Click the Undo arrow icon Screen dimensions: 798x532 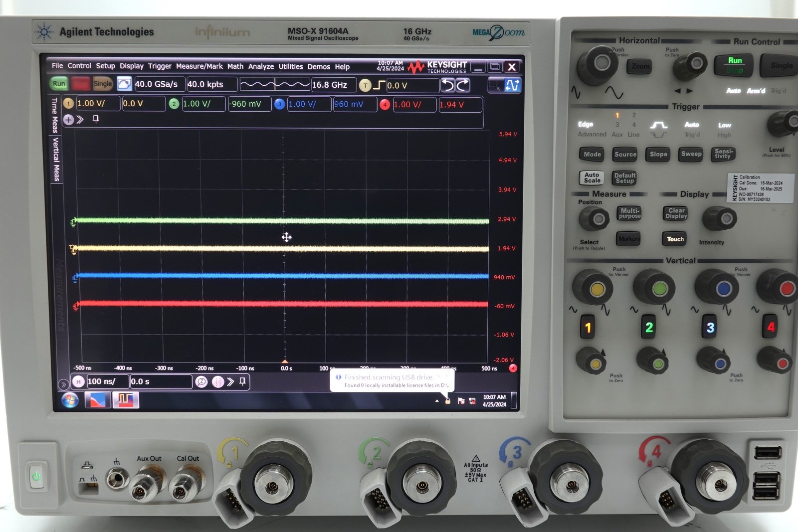pos(448,86)
